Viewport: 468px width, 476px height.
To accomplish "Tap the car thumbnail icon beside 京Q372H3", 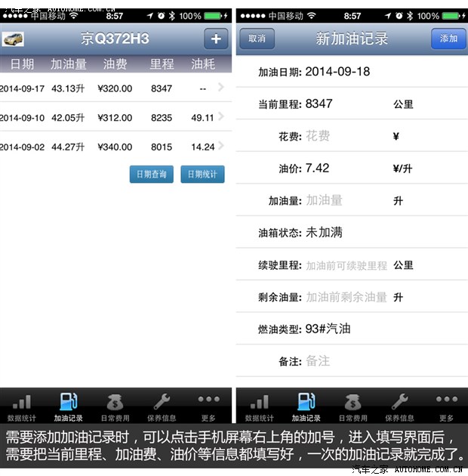I will 13,39.
